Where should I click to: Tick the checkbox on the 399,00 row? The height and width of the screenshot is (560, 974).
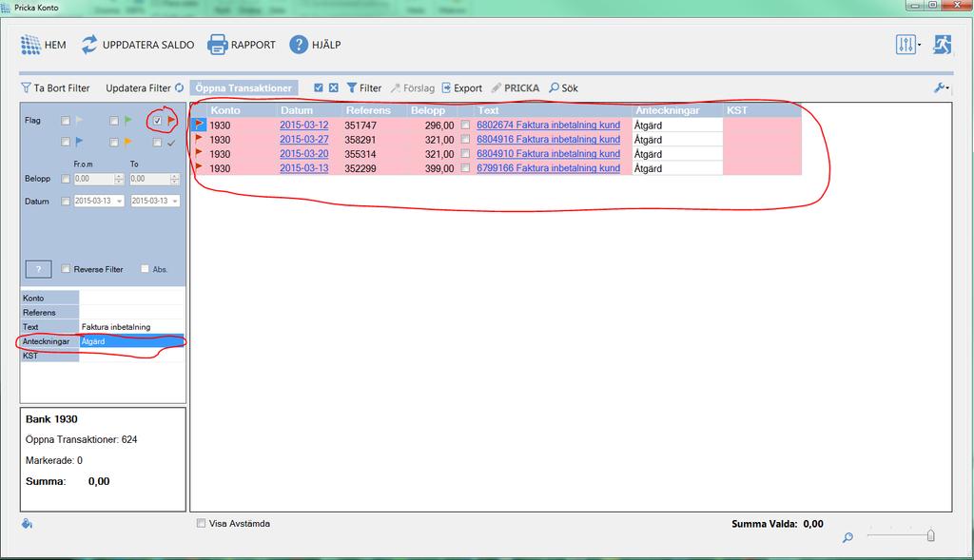click(465, 167)
